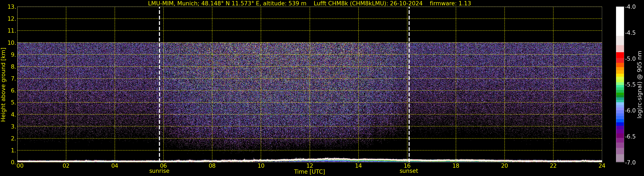Click the 20 hour tick label
The width and height of the screenshot is (644, 176).
tap(505, 166)
